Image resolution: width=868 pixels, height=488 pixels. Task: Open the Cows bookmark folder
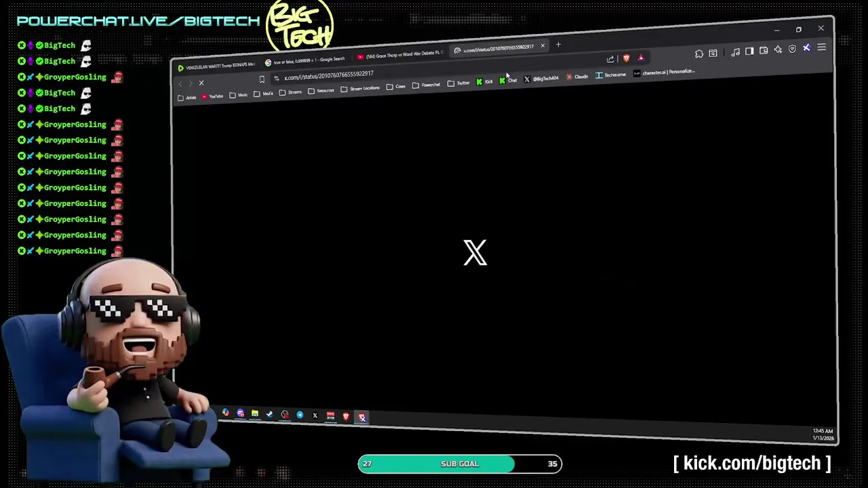tap(395, 87)
